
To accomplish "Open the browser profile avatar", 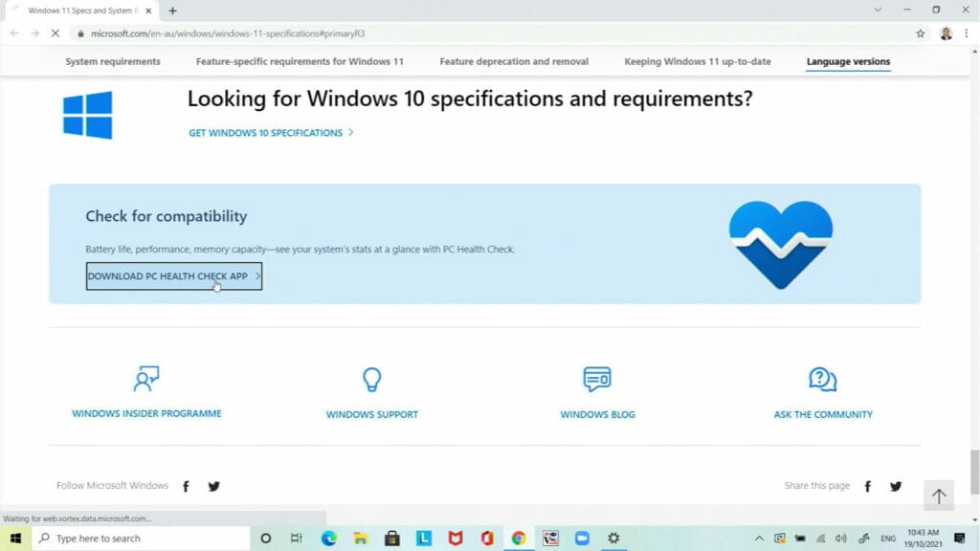I will click(947, 32).
